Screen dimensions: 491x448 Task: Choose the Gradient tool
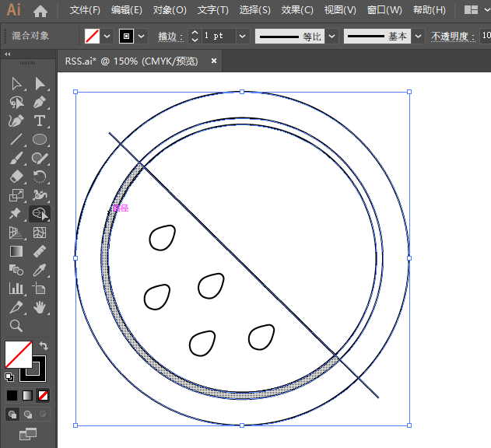point(16,251)
